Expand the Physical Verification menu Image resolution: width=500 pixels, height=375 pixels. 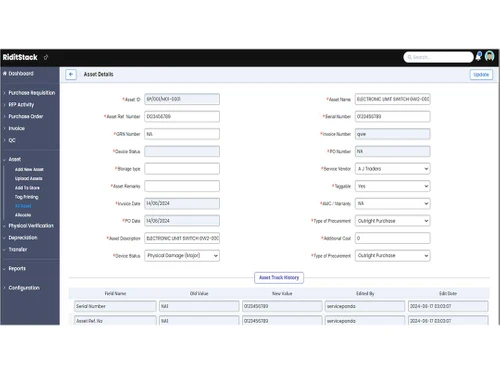[x=31, y=226]
